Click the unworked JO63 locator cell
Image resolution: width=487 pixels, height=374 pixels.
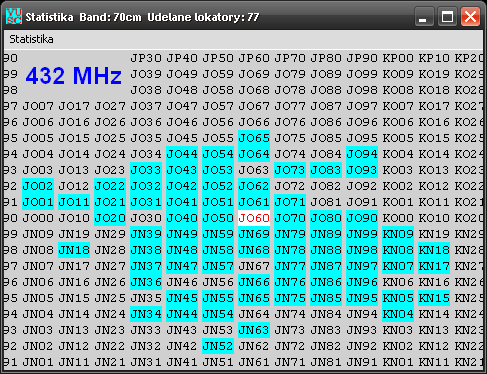(x=254, y=170)
